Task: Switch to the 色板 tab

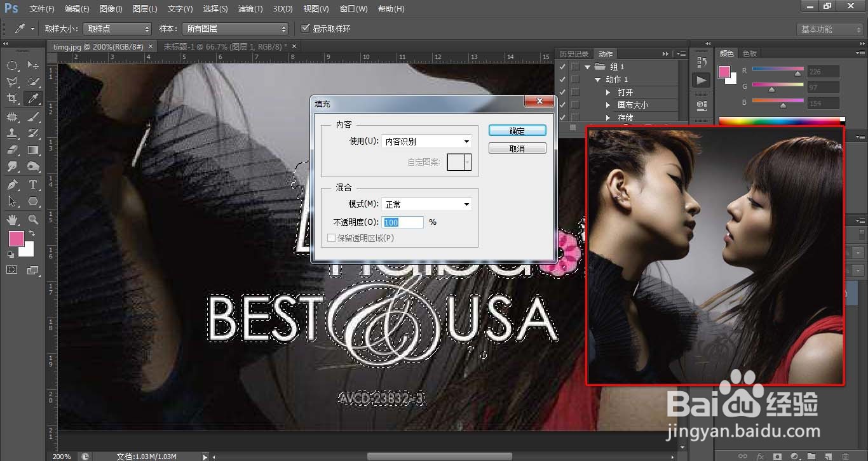Action: coord(750,53)
